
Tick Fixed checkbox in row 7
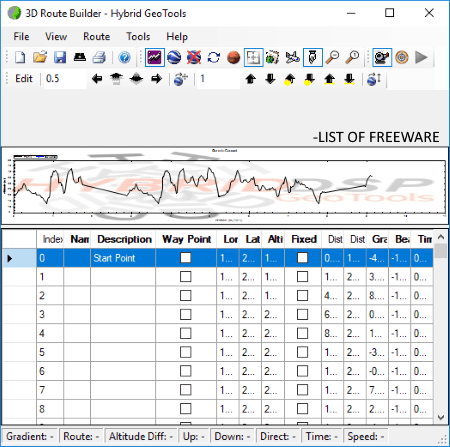(303, 390)
